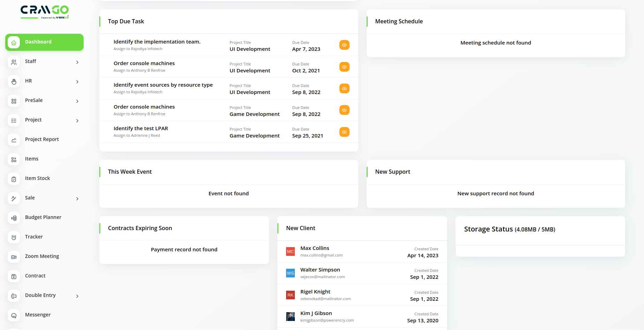Click the Dashboard home icon
The width and height of the screenshot is (644, 330).
pyautogui.click(x=14, y=42)
